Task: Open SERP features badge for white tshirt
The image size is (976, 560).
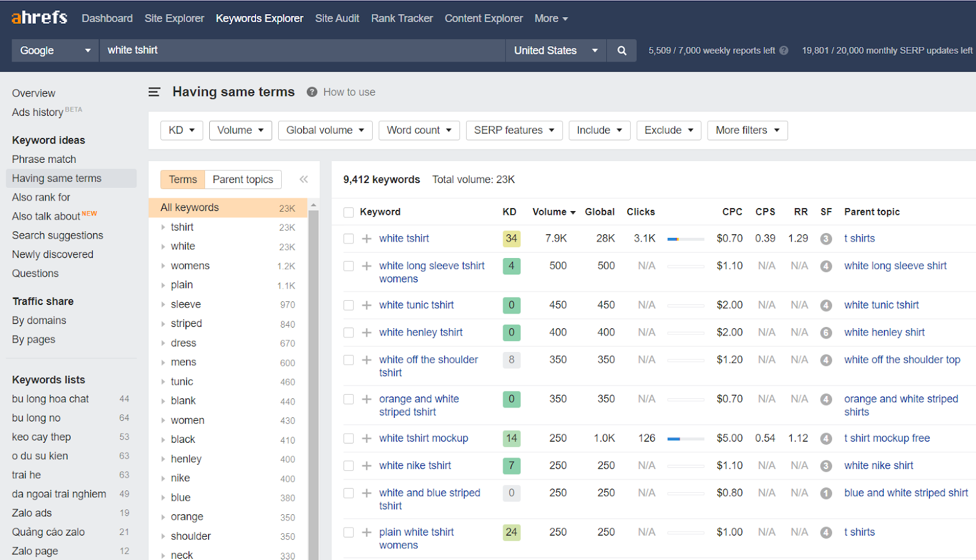Action: click(x=826, y=239)
